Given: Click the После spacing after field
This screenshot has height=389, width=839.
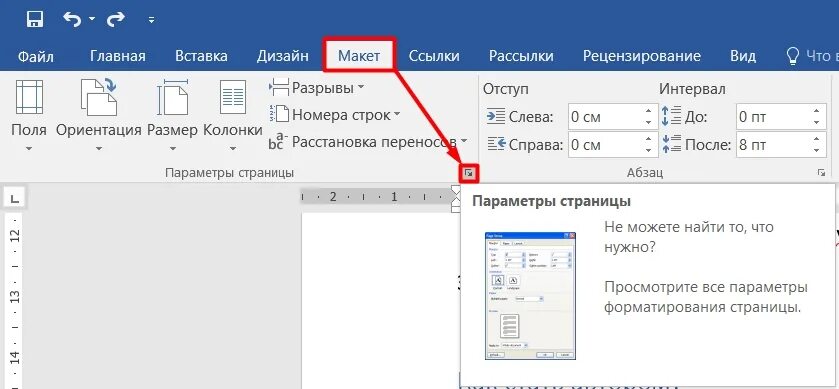Looking at the screenshot, I should (773, 144).
